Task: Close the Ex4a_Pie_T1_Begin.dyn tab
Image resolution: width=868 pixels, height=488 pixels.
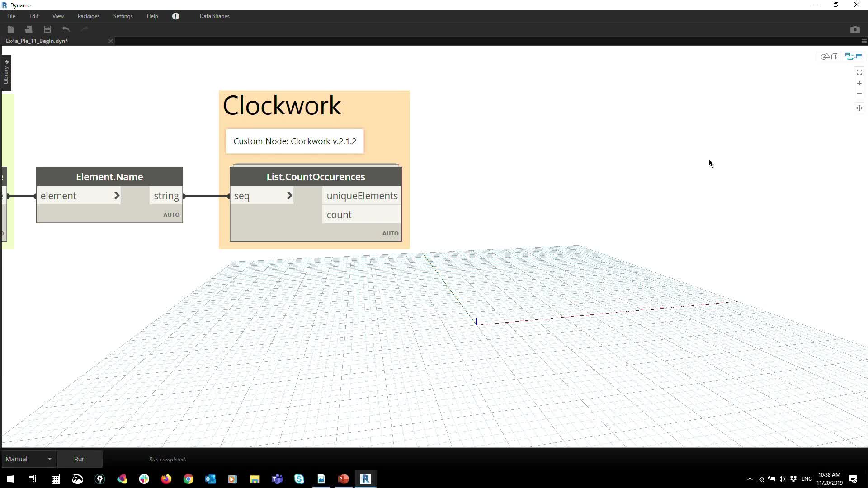Action: point(111,41)
